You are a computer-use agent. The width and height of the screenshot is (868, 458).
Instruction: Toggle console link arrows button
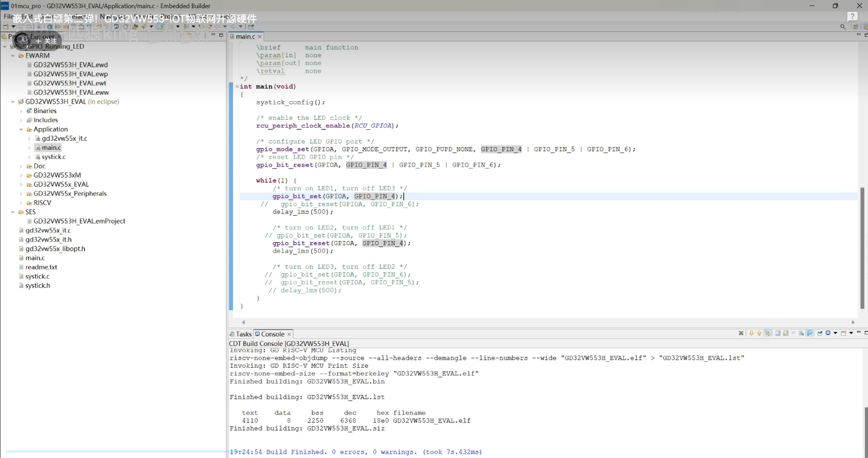click(x=767, y=333)
